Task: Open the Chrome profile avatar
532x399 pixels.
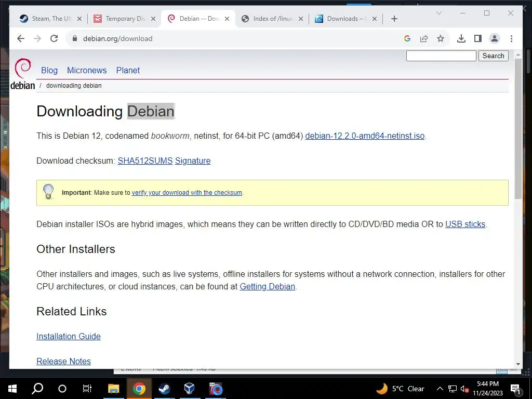Action: tap(495, 38)
